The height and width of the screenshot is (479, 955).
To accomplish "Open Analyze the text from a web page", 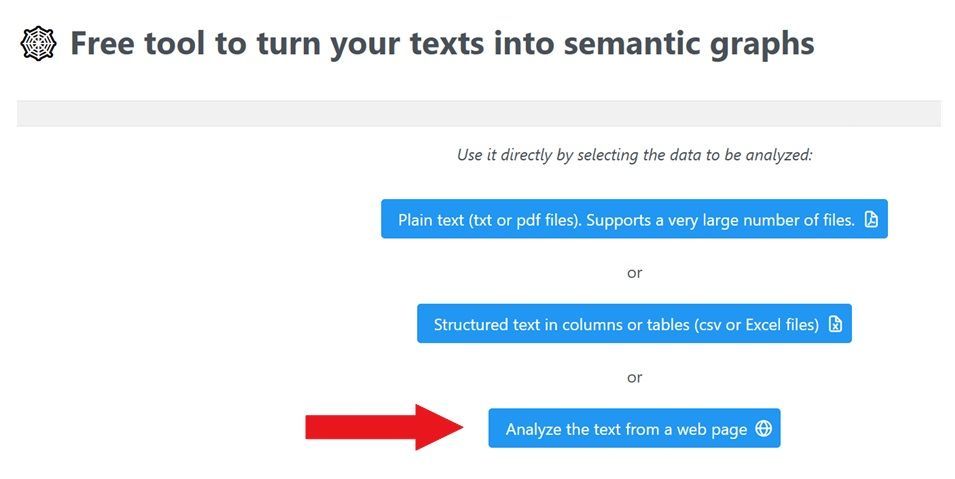I will tap(634, 428).
